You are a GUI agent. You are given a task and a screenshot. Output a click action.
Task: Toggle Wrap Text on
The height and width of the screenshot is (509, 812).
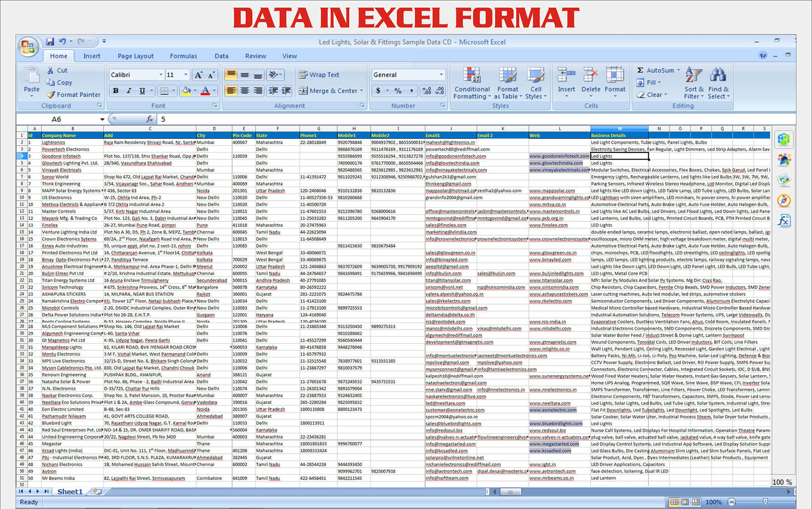pos(319,75)
